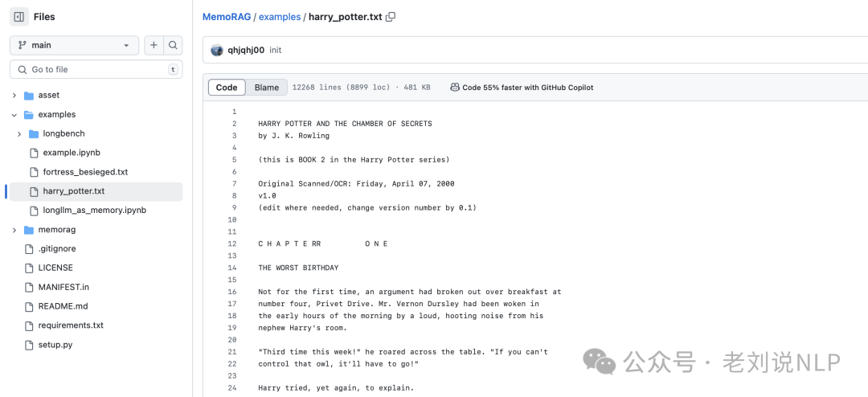Image resolution: width=868 pixels, height=397 pixels.
Task: Click the branch icon in main selector
Action: point(23,45)
